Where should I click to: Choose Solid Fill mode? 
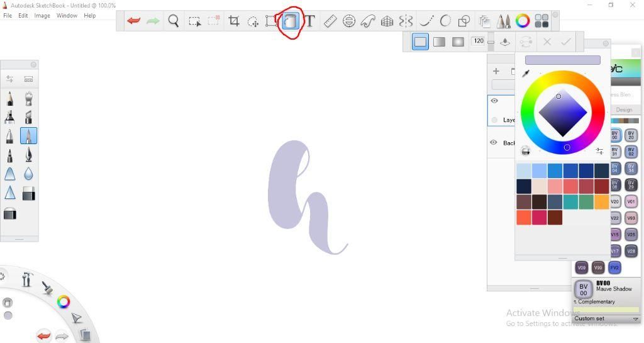click(420, 42)
